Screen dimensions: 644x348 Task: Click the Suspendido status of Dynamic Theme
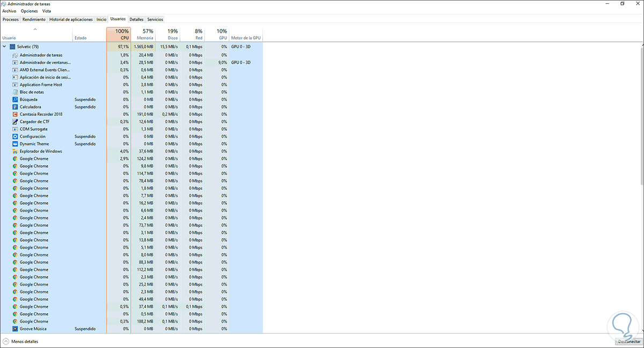[x=85, y=144]
